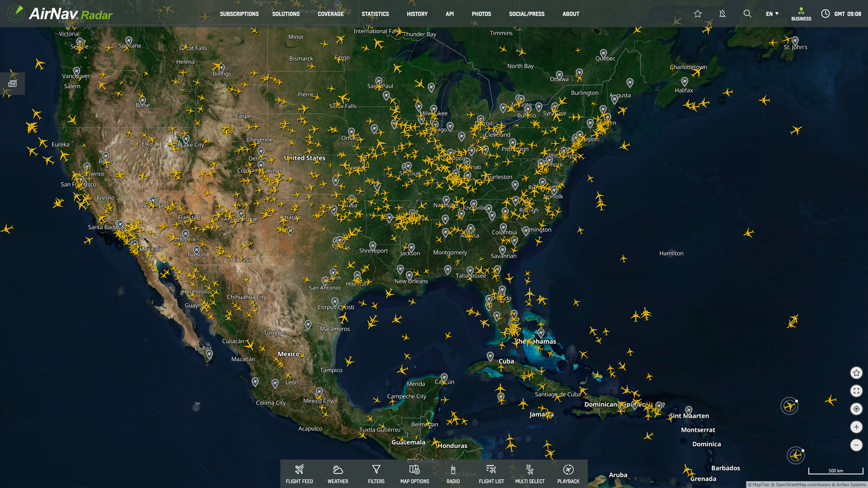This screenshot has height=488, width=868.
Task: Click the Business account button
Action: 801,14
